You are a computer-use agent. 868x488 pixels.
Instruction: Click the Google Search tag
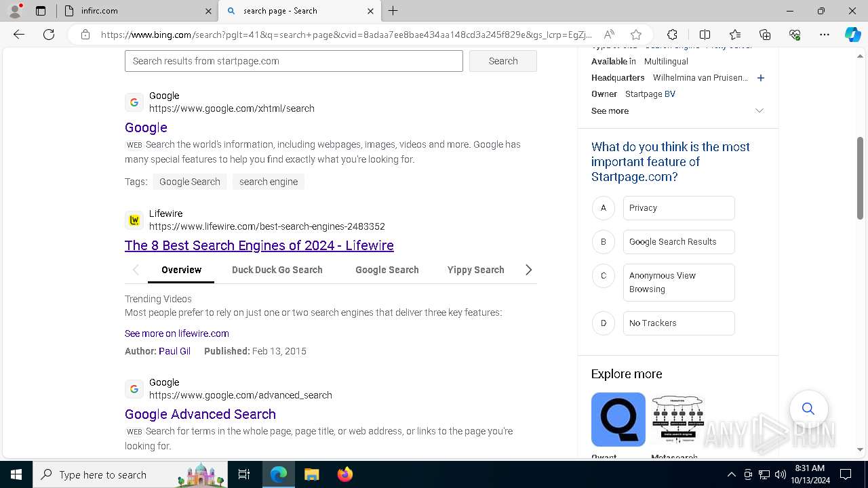pyautogui.click(x=190, y=182)
